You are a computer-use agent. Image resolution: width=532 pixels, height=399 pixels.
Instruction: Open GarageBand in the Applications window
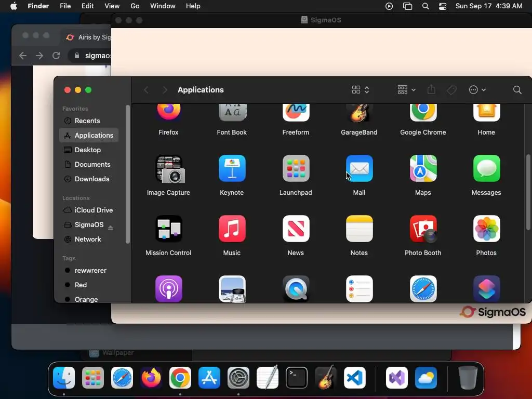point(359,113)
